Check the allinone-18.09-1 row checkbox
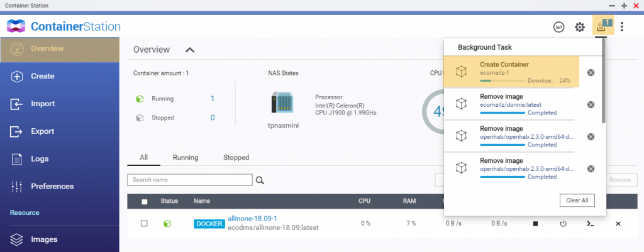 tap(144, 224)
